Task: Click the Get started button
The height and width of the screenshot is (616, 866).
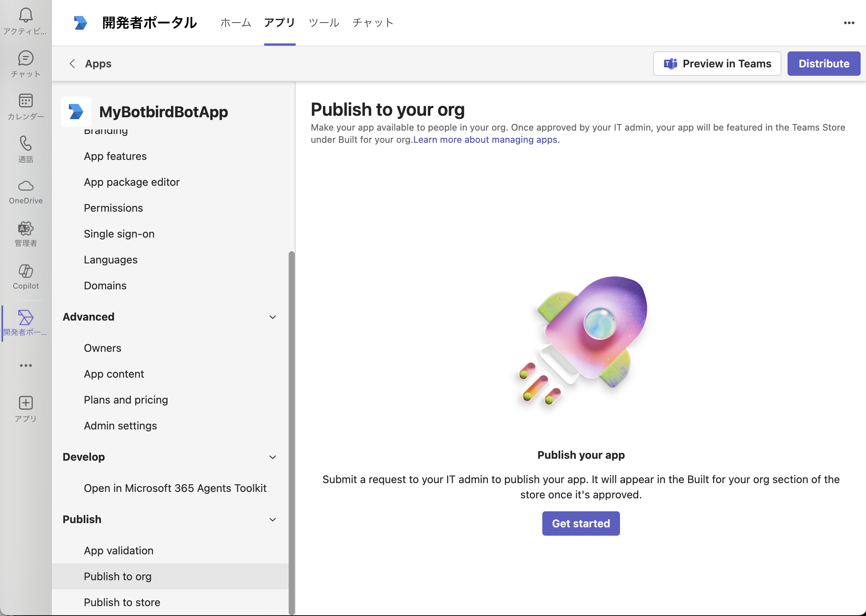Action: pos(581,523)
